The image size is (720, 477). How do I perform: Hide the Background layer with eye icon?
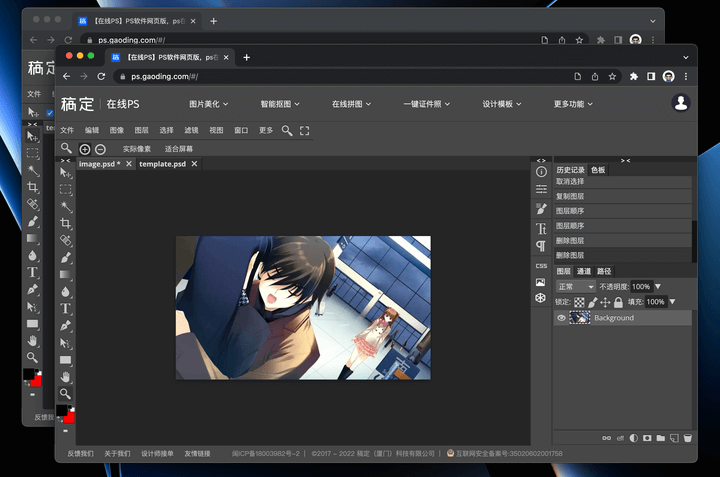click(x=561, y=318)
